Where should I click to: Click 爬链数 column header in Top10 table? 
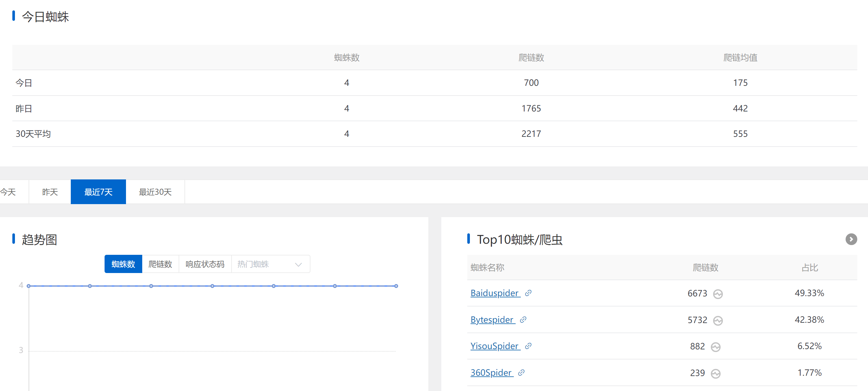(705, 267)
